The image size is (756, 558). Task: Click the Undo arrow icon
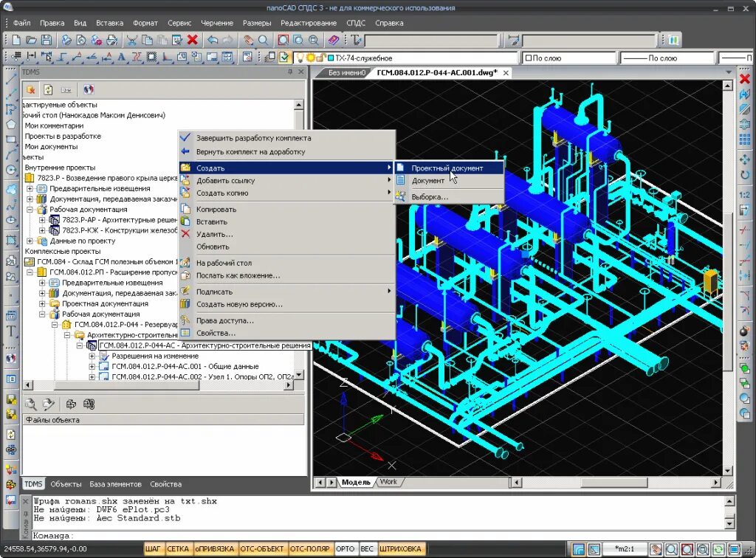click(x=213, y=40)
